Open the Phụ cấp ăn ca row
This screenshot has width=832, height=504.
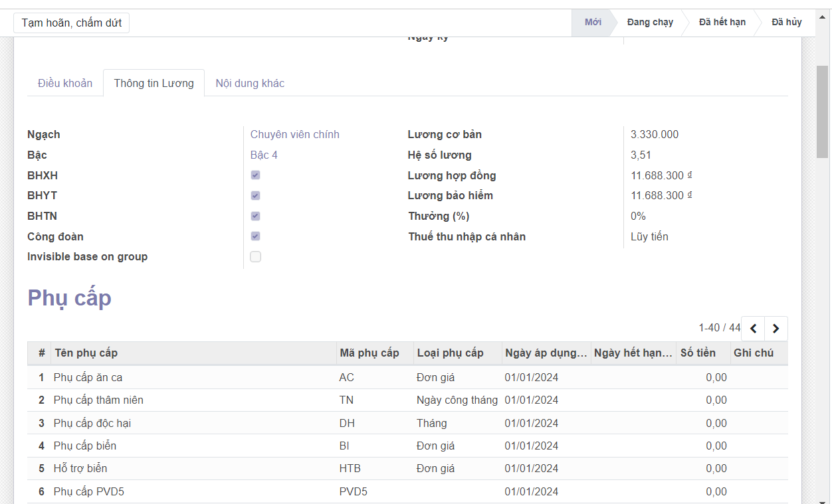pos(88,378)
